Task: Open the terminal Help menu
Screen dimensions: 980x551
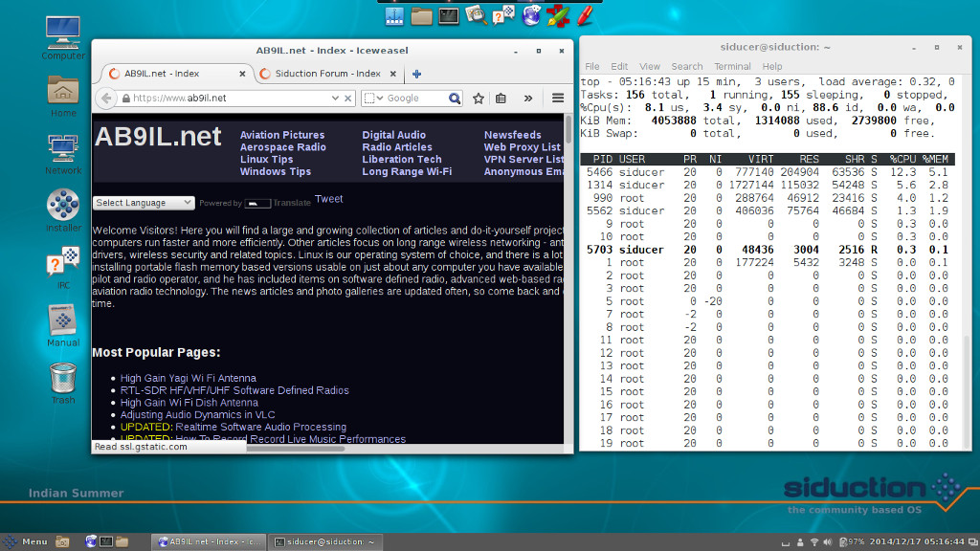Action: 772,66
